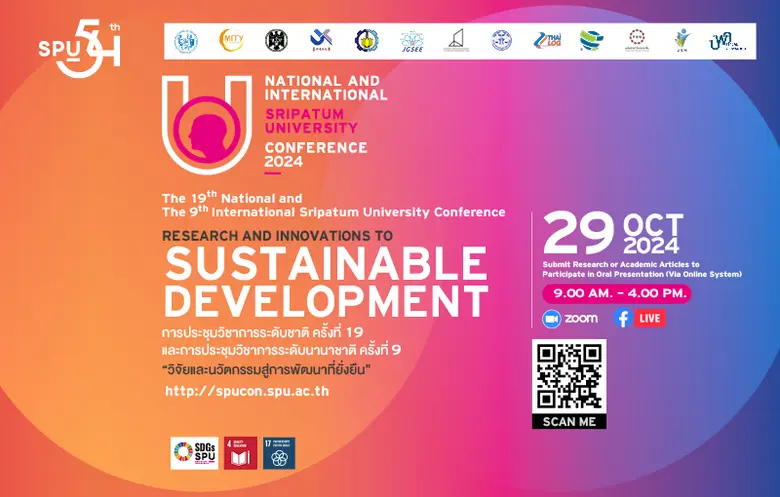Click the MГГУ partner logo
This screenshot has width=780, height=497.
pos(231,40)
